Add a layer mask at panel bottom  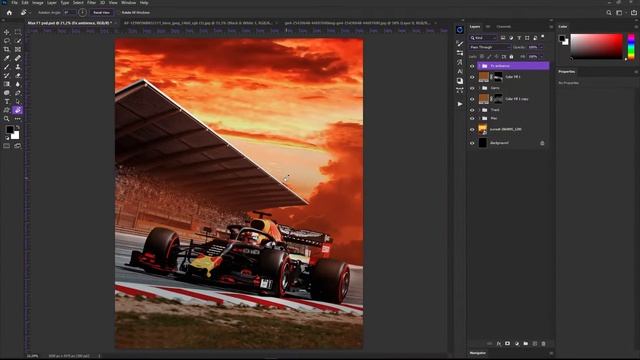coord(507,344)
